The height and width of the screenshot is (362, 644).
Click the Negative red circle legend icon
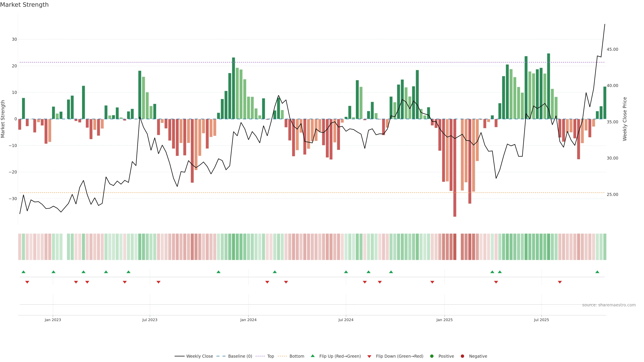coord(462,356)
